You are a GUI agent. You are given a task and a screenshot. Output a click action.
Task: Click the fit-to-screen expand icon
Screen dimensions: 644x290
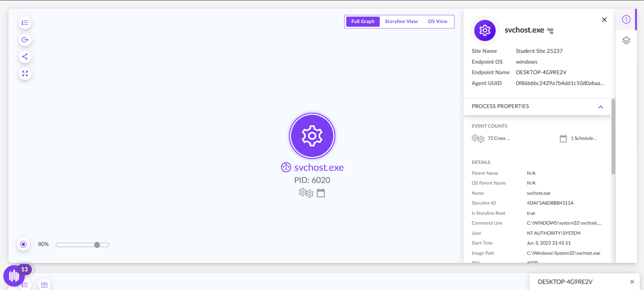(25, 73)
